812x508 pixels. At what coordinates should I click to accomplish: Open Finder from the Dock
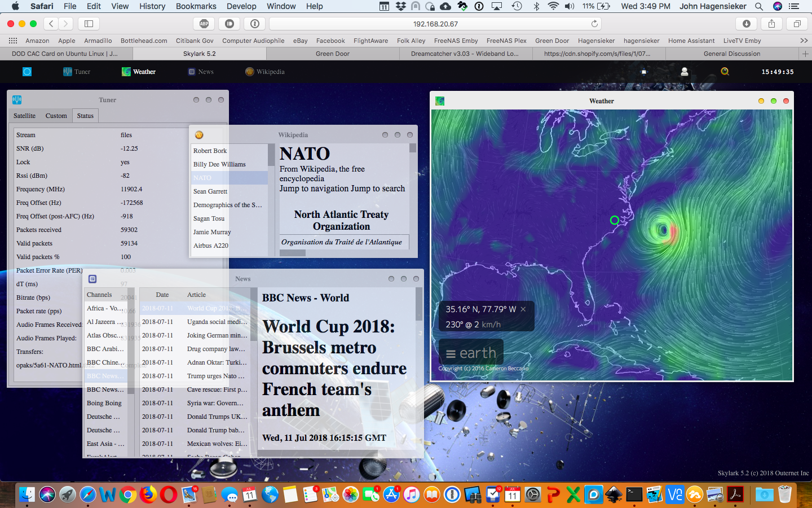tap(27, 494)
